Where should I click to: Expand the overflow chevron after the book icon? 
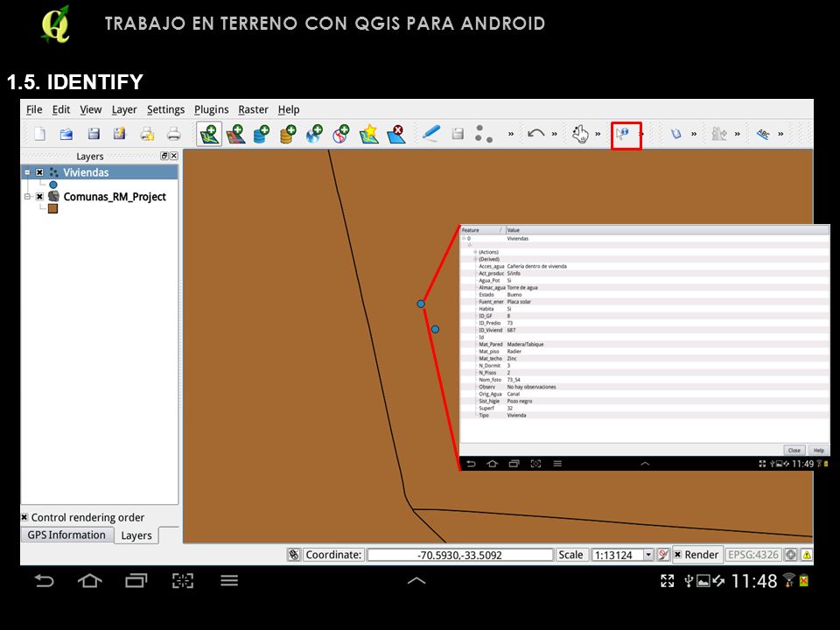pyautogui.click(x=694, y=134)
